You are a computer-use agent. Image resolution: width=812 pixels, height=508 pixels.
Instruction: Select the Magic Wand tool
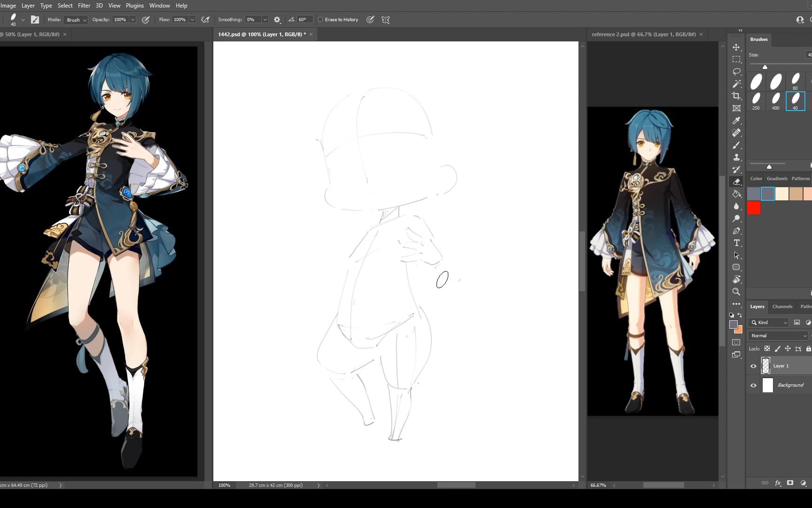(x=736, y=84)
